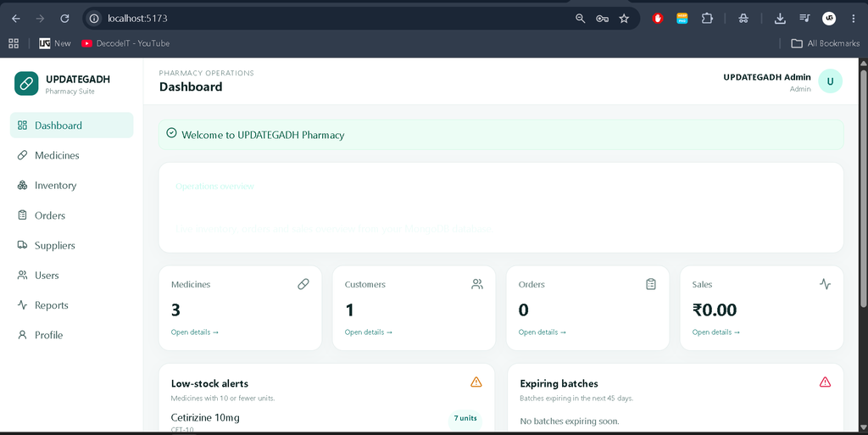Click the Reports activity icon in sidebar
This screenshot has height=435, width=868.
point(22,304)
